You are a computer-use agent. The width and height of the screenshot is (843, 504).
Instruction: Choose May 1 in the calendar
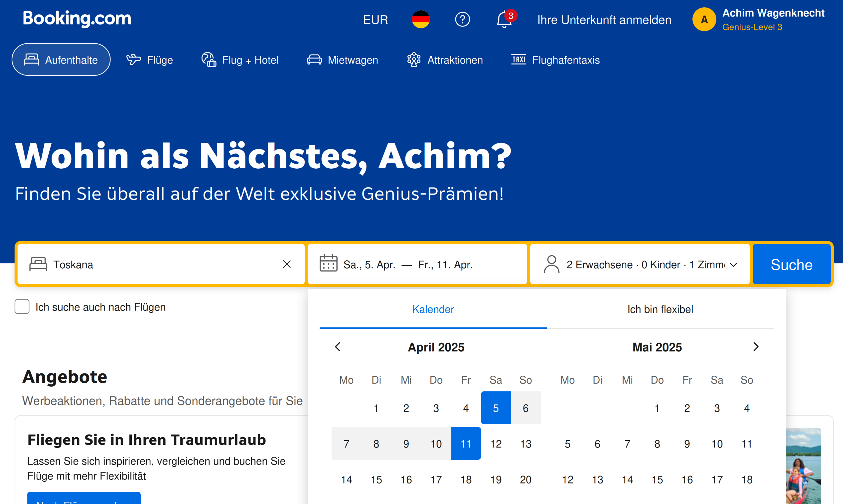657,407
